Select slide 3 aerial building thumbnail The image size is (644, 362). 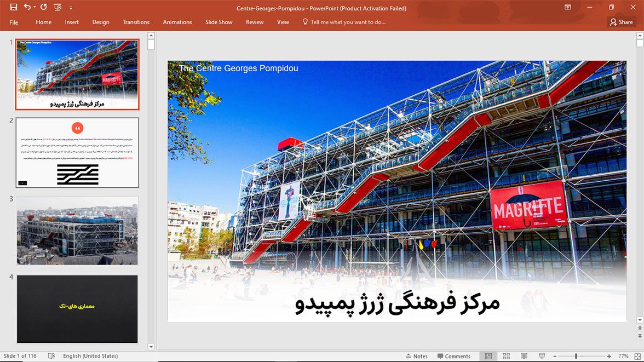(77, 231)
